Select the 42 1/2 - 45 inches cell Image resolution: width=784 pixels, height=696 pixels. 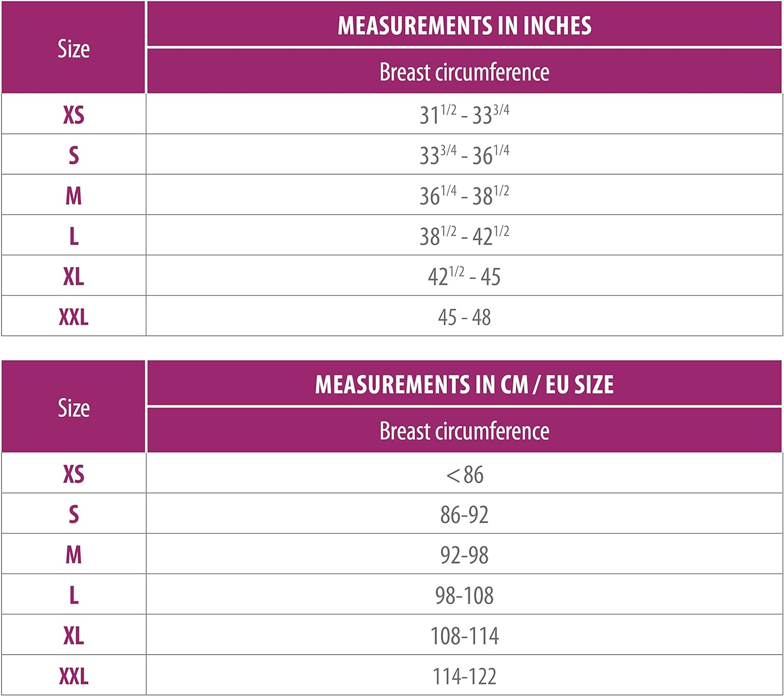pyautogui.click(x=464, y=276)
